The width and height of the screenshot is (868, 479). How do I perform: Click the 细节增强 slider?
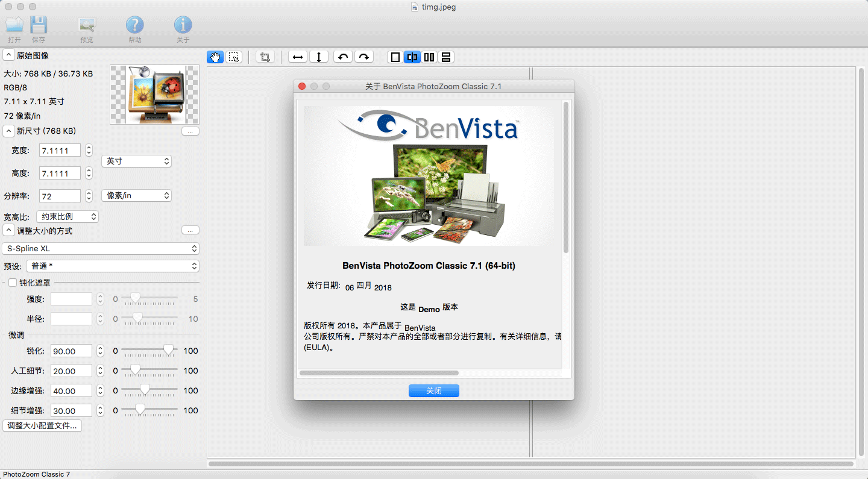pyautogui.click(x=149, y=410)
